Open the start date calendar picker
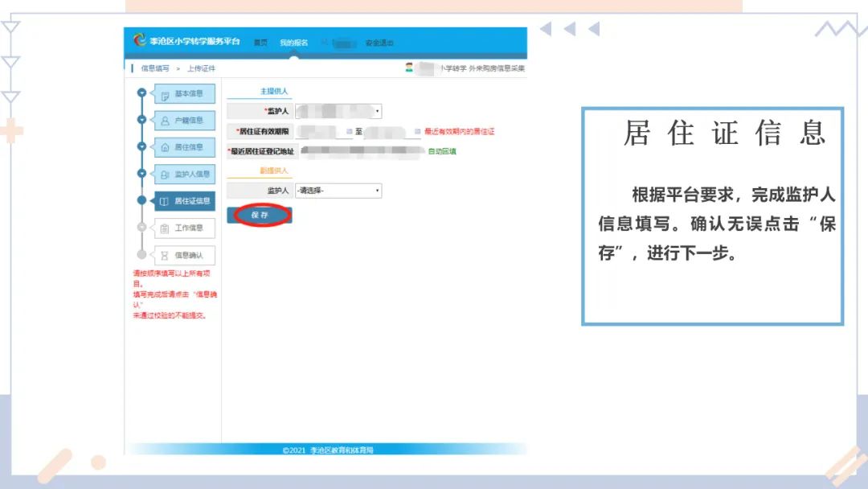868x489 pixels. (349, 131)
